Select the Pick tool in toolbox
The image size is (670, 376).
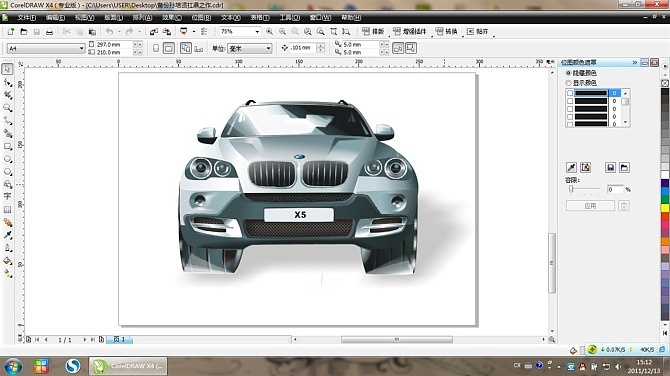pyautogui.click(x=7, y=69)
